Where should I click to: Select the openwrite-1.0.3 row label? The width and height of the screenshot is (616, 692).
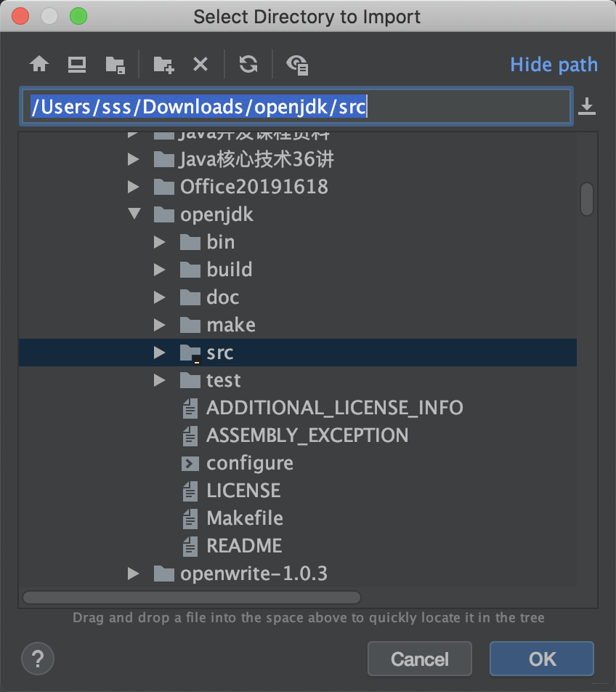[x=254, y=574]
